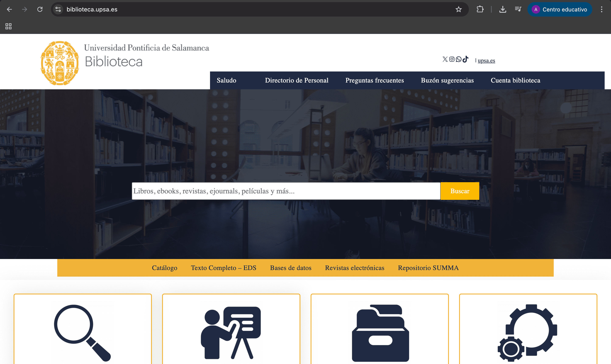
Task: Open the browser extensions puzzle icon
Action: click(480, 9)
